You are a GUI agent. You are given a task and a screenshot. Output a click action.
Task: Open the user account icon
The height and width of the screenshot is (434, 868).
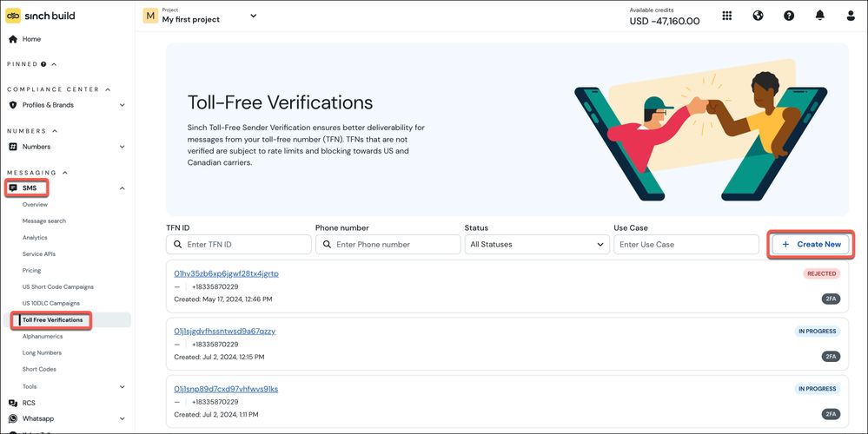coord(851,16)
